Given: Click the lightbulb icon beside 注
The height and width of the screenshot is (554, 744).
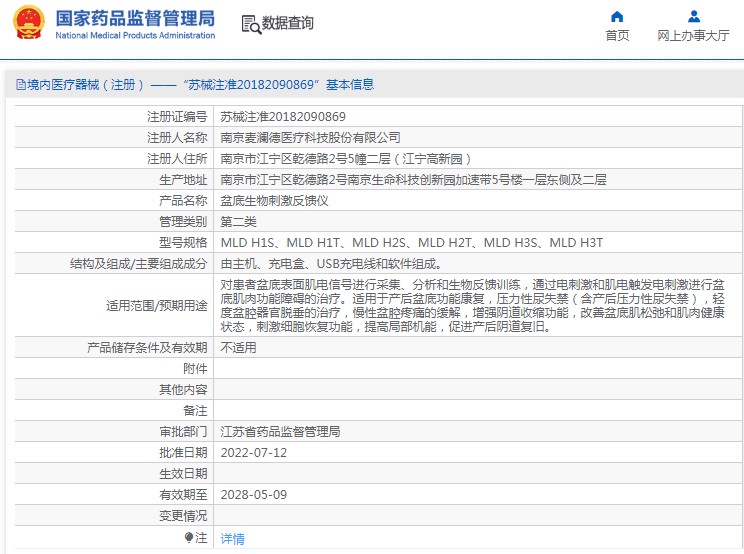Looking at the screenshot, I should pyautogui.click(x=189, y=538).
